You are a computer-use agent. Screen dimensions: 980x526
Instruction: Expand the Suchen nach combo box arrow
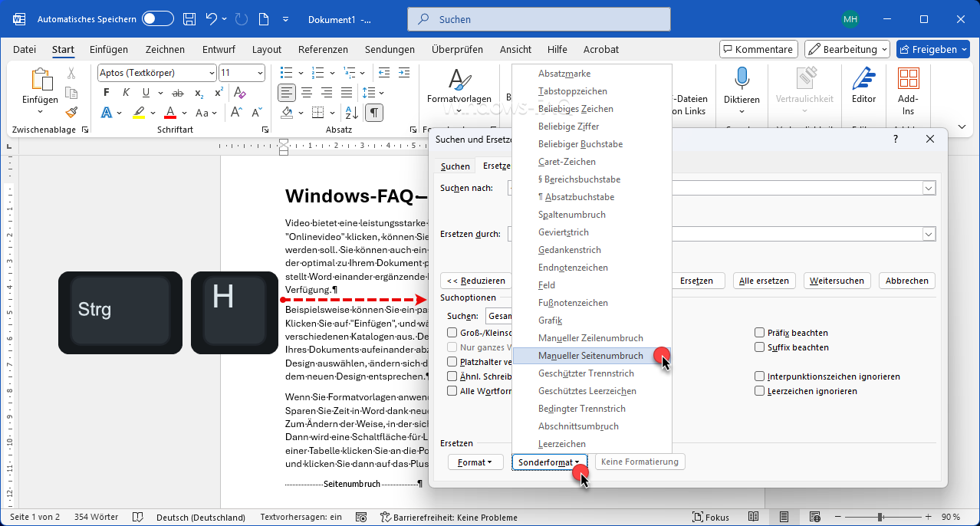pos(929,189)
